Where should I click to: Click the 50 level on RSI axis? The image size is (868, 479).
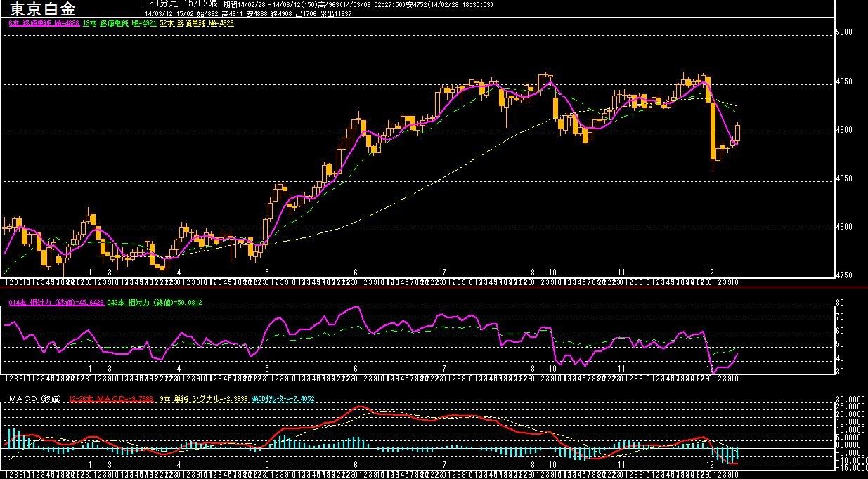[x=839, y=344]
